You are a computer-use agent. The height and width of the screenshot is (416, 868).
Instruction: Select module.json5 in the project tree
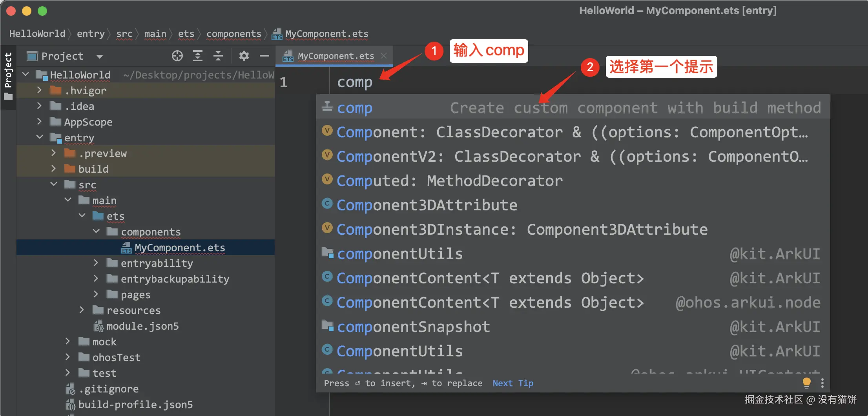(142, 326)
